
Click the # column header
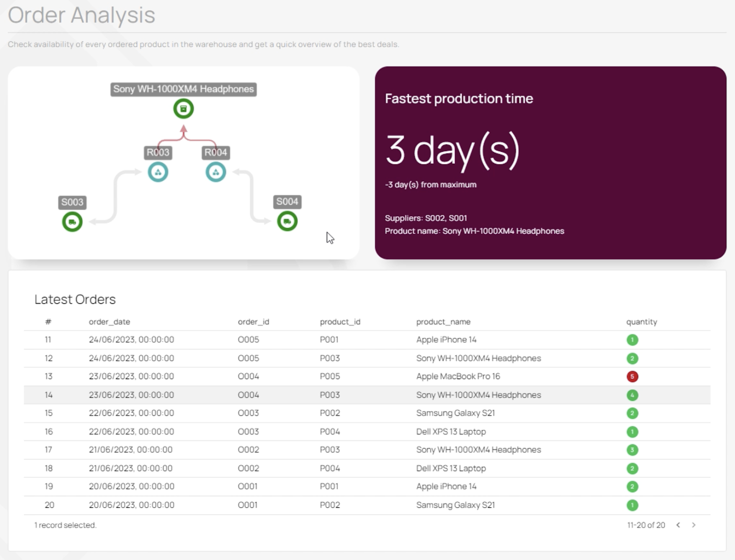click(x=48, y=322)
